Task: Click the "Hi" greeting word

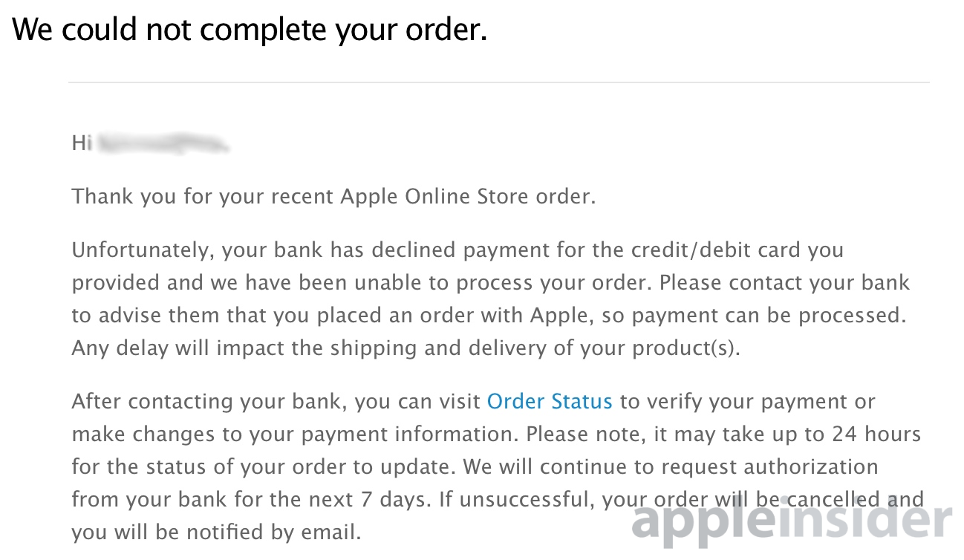Action: (81, 143)
